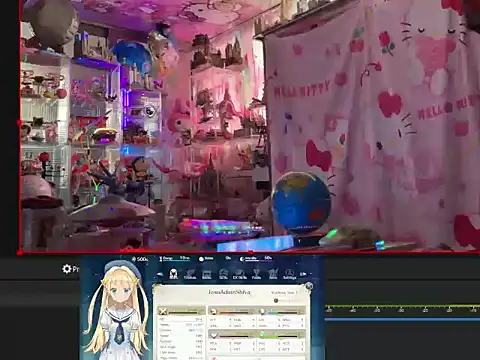Viewport: 480px width, 360px height.
Task: Open the Friends menu icon
Action: click(190, 274)
